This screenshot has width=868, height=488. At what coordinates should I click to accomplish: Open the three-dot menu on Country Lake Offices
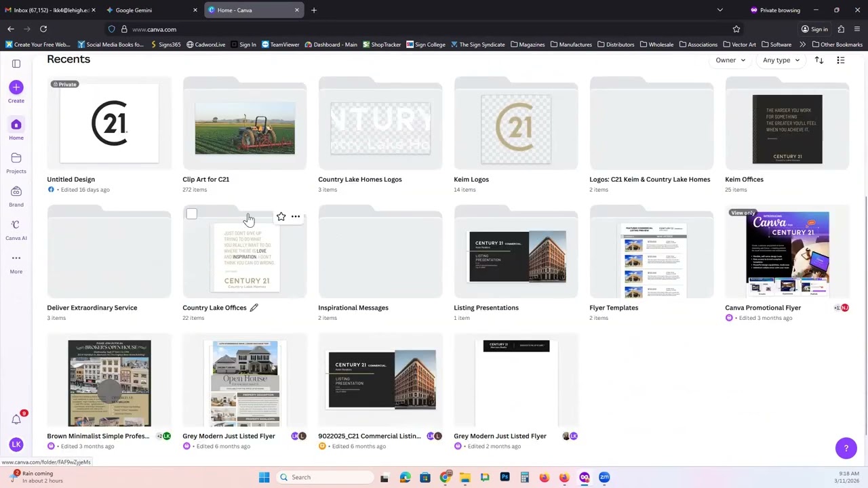296,217
